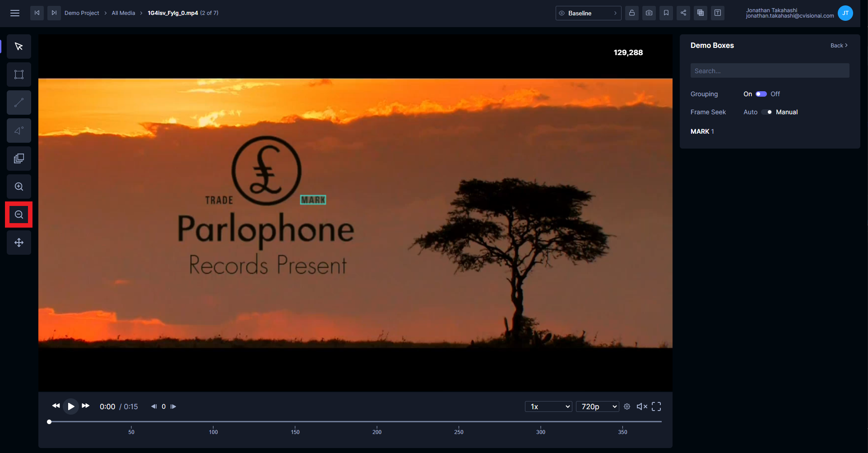Viewport: 868px width, 453px height.
Task: Step forward one frame
Action: click(x=173, y=406)
